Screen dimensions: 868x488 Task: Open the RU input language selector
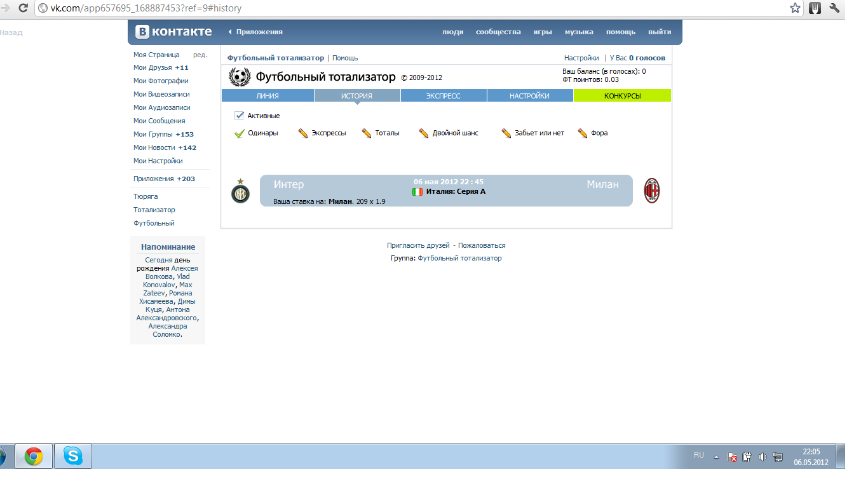point(699,455)
